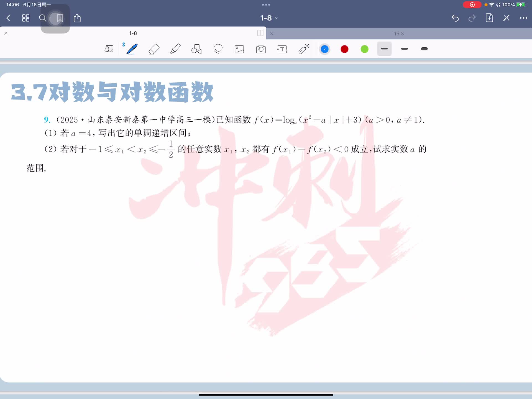
Task: Insert an image with picture tool
Action: (x=239, y=49)
